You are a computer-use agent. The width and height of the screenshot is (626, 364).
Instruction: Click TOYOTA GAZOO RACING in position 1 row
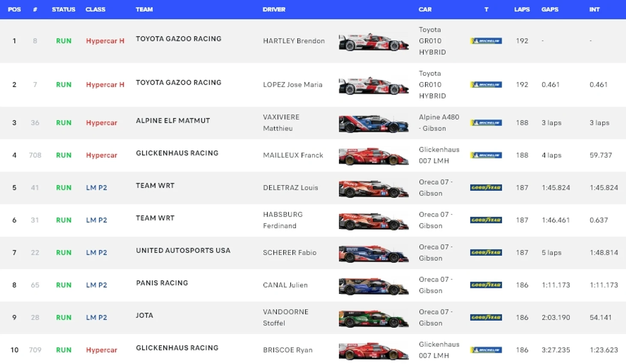tap(178, 39)
